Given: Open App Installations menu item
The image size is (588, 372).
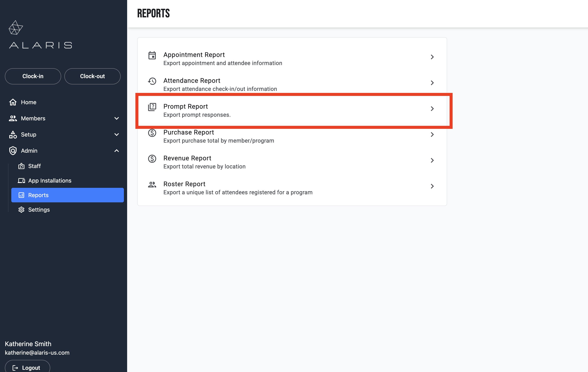Looking at the screenshot, I should point(50,181).
